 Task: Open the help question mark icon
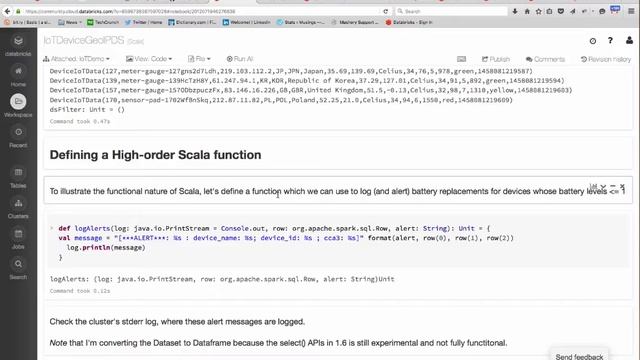(x=610, y=40)
